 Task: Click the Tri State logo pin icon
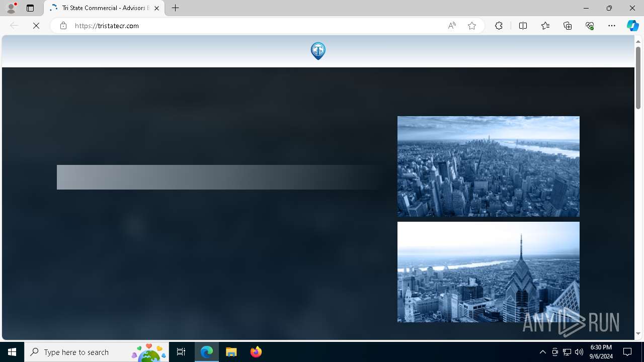tap(318, 51)
